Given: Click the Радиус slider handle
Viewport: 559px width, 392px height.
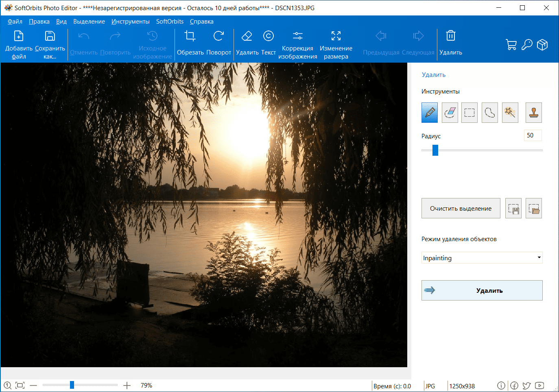Looking at the screenshot, I should pyautogui.click(x=435, y=150).
